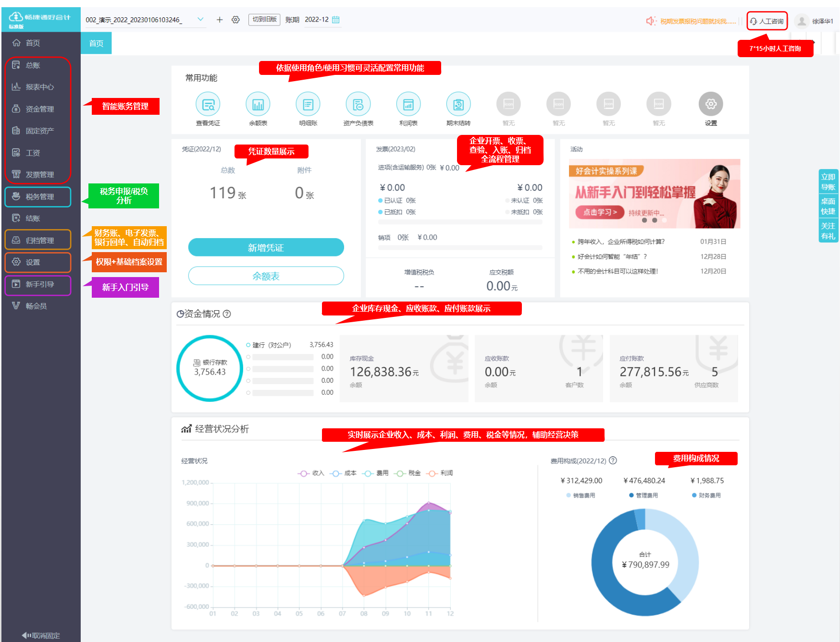The height and width of the screenshot is (642, 840).
Task: Click the 人工咨询 button
Action: click(x=767, y=21)
